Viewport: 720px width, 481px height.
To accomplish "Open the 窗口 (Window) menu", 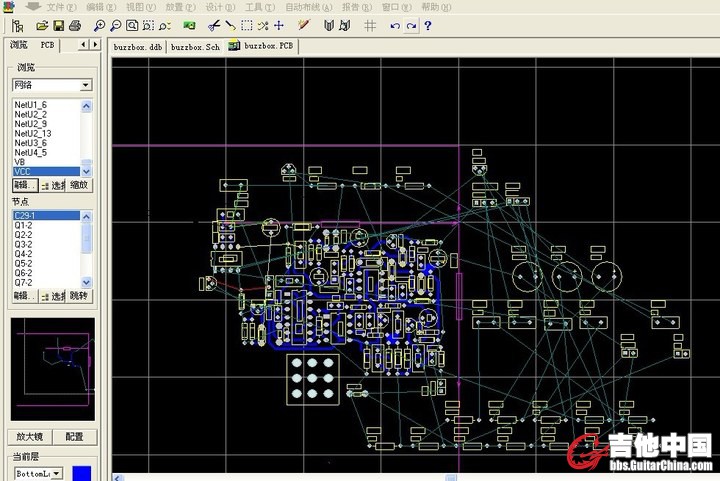I will click(x=397, y=7).
